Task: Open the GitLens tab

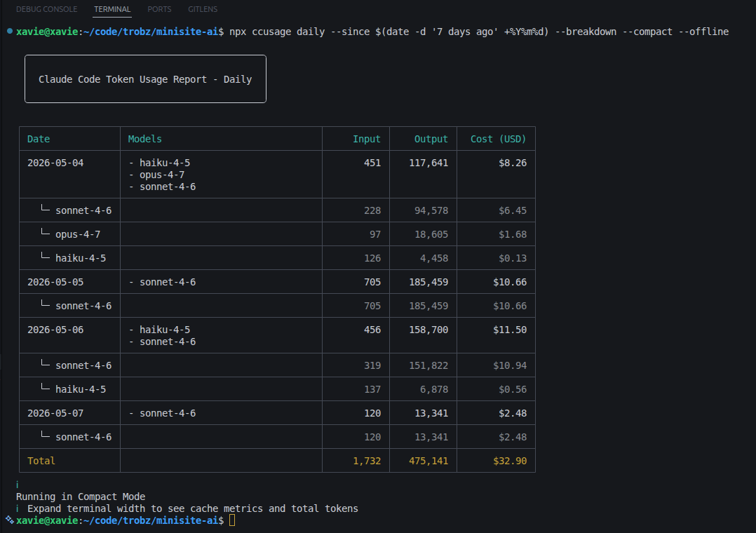Action: 203,9
